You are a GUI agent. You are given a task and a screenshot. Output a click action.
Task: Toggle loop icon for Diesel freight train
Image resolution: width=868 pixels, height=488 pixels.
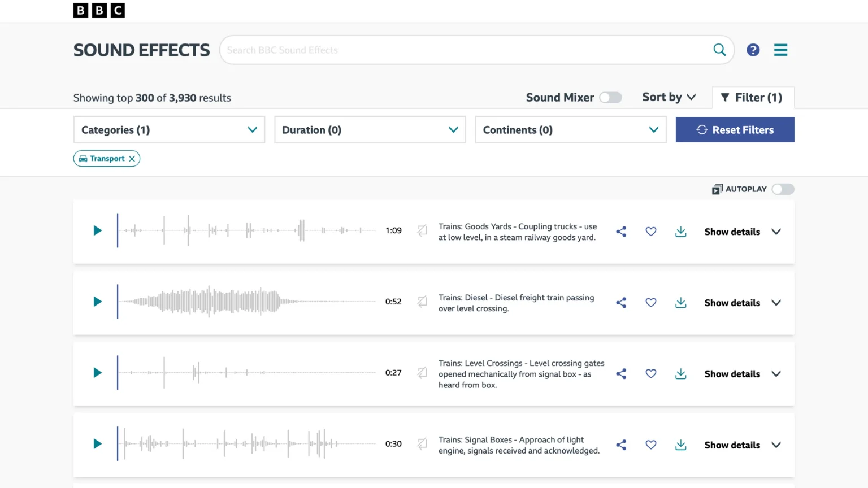422,302
